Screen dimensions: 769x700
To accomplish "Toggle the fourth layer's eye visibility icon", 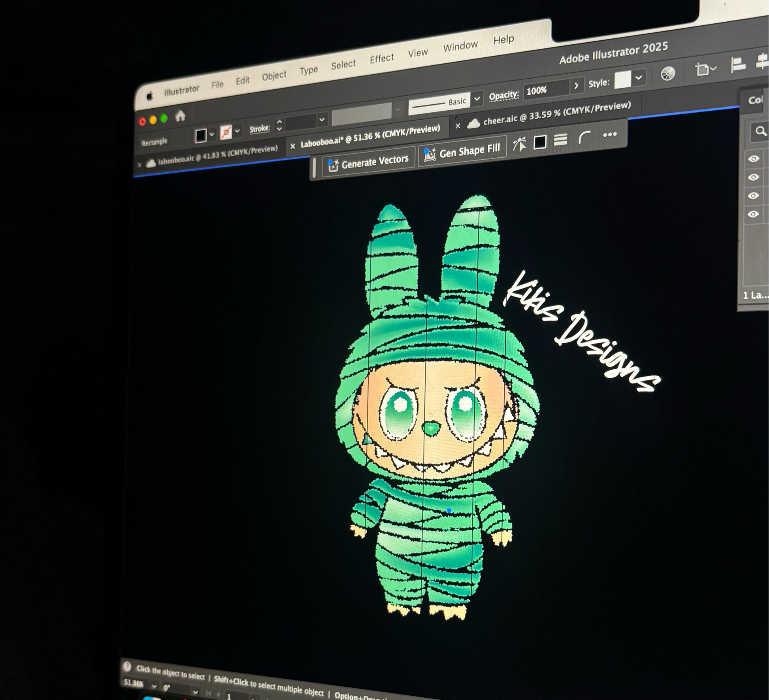I will coord(753,214).
